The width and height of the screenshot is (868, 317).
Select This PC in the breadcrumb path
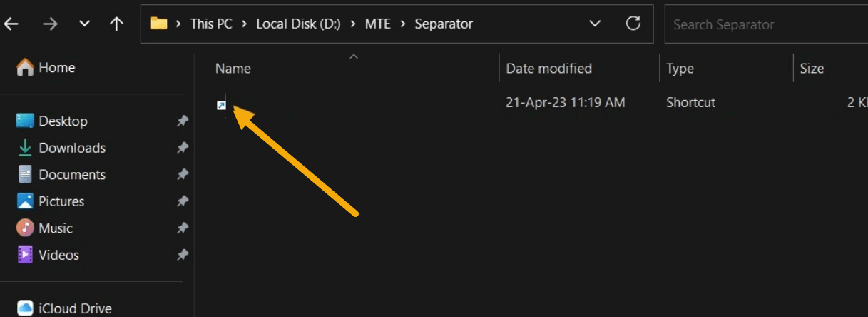(x=211, y=24)
